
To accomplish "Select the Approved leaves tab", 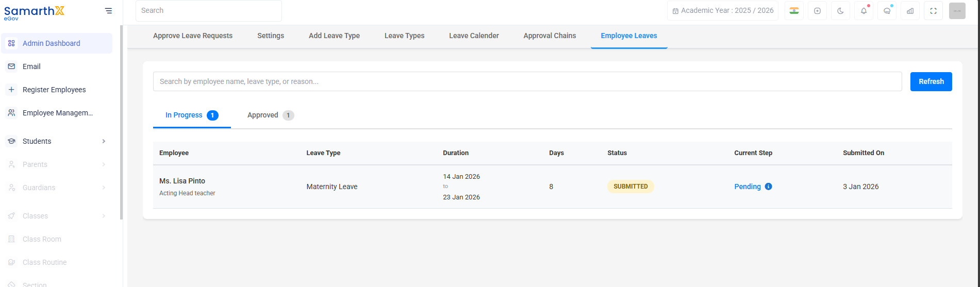I will tap(271, 115).
